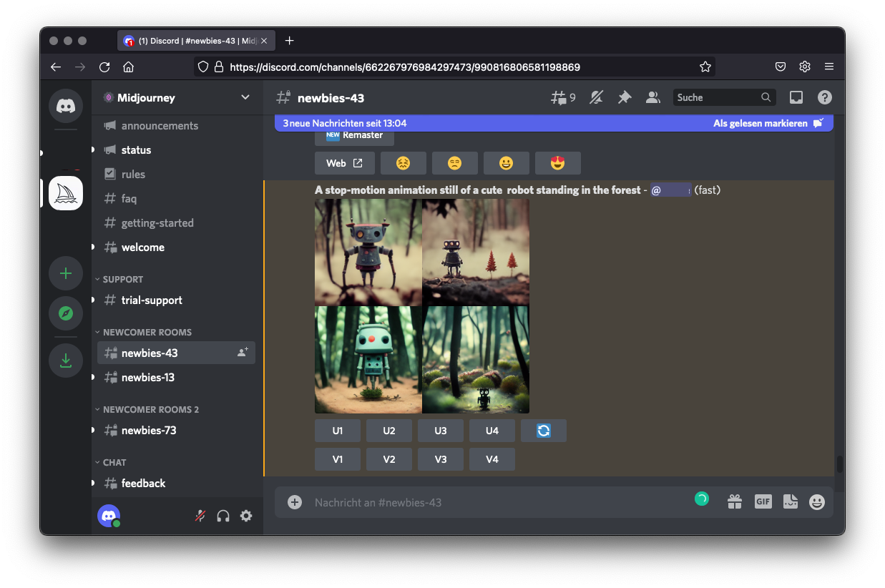Collapse the SUPPORT category
The width and height of the screenshot is (885, 588).
pos(122,279)
